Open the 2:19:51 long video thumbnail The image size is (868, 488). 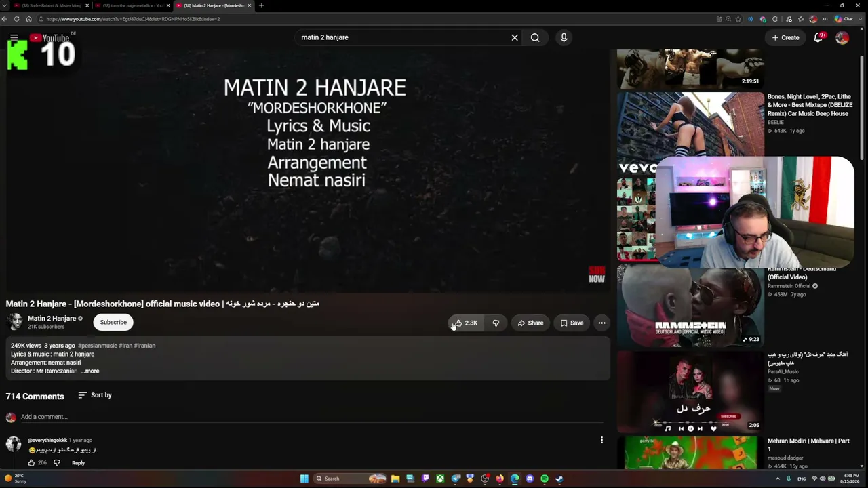coord(690,68)
